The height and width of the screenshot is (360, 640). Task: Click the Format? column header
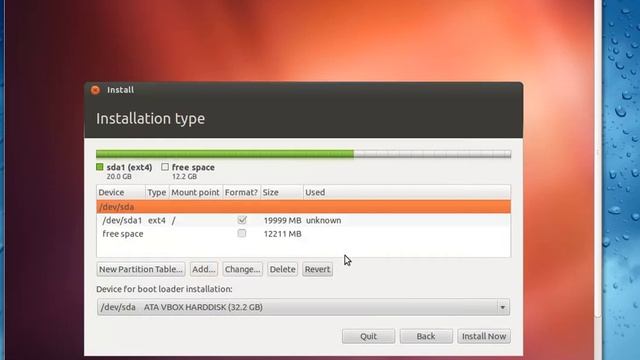coord(241,192)
